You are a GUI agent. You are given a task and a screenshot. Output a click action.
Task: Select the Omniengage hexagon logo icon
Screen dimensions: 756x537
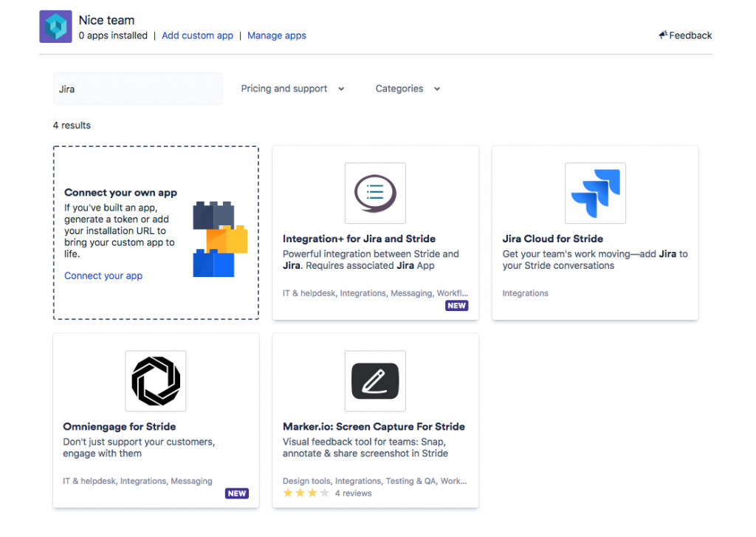coord(156,380)
